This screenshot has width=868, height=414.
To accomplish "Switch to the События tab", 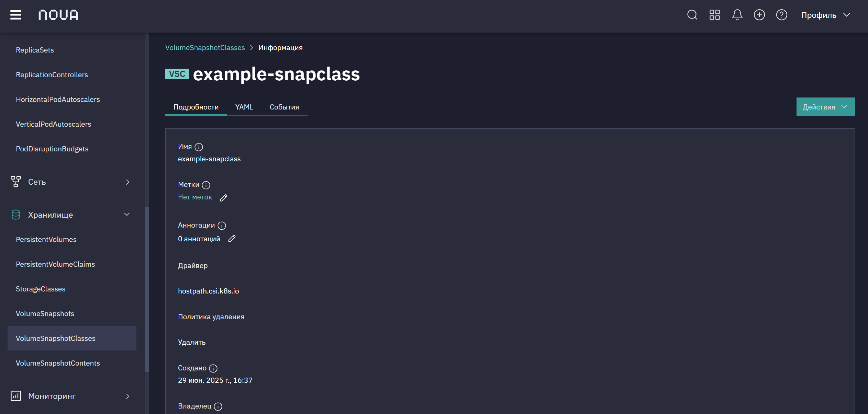I will (284, 107).
